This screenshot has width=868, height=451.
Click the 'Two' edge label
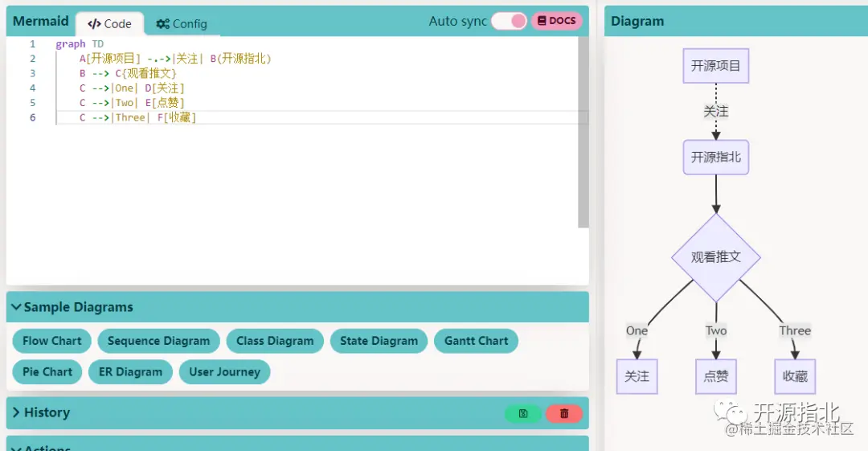pos(716,330)
